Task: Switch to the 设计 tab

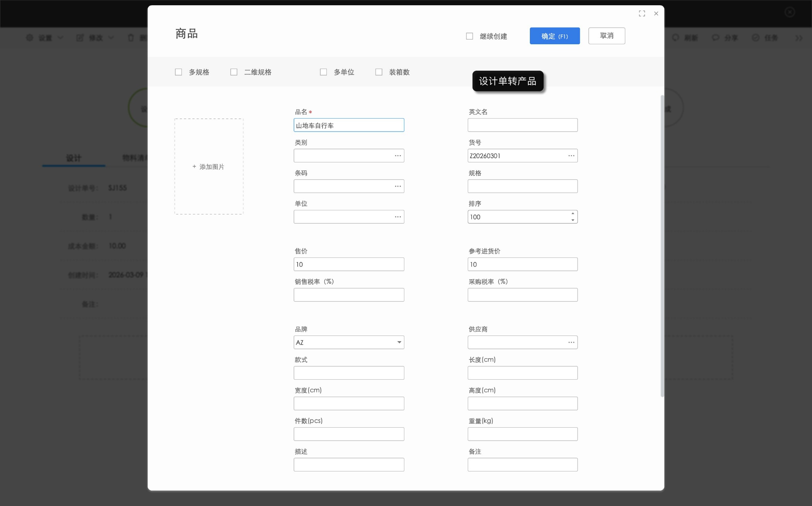Action: [x=73, y=158]
